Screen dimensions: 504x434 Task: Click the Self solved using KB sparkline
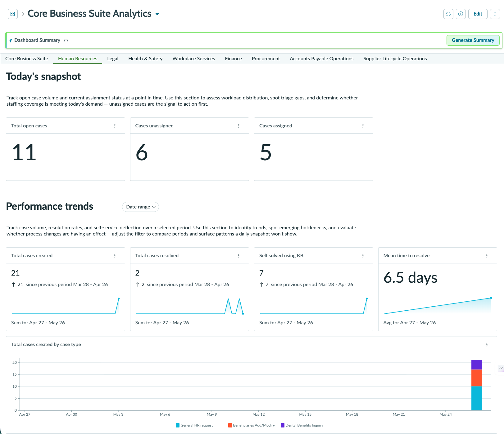click(x=314, y=306)
